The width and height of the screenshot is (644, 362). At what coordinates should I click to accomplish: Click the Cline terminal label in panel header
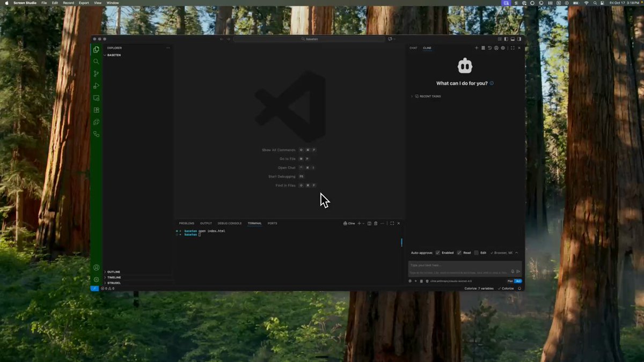coord(349,223)
